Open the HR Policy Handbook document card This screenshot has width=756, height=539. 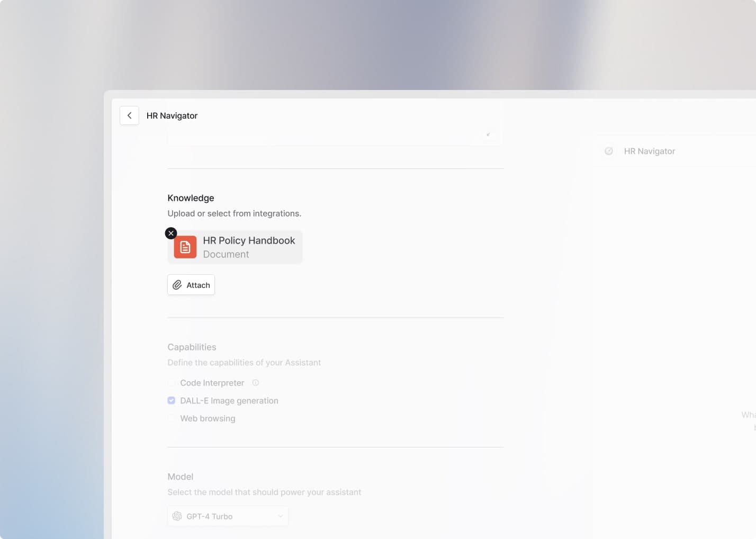pos(235,247)
